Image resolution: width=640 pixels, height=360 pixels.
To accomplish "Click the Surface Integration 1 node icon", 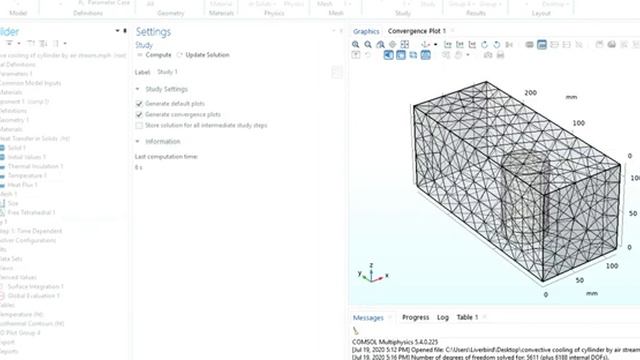I will (x=2, y=287).
